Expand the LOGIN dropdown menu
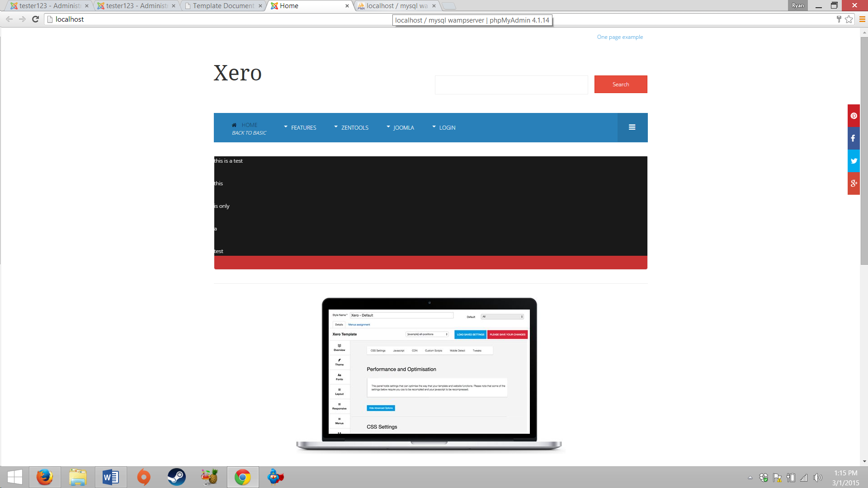Viewport: 868px width, 488px height. [x=443, y=127]
